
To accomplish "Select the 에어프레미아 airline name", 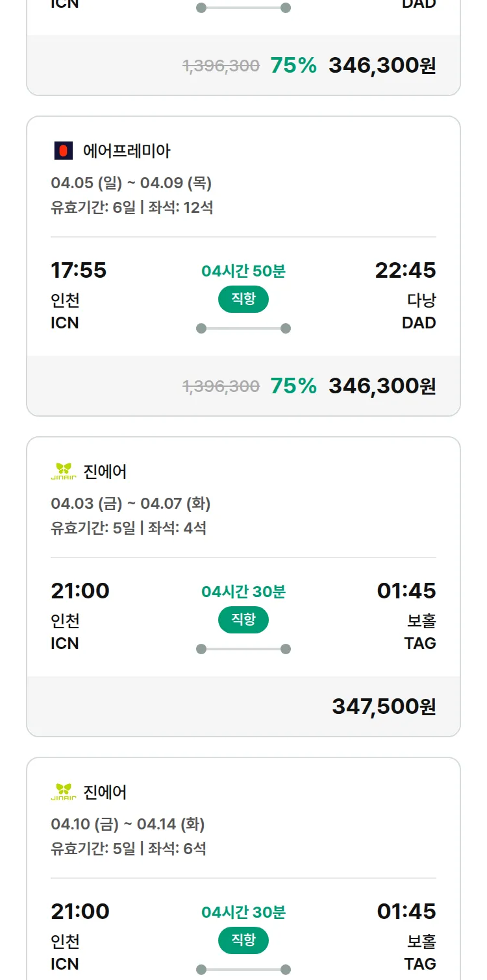I will [127, 151].
